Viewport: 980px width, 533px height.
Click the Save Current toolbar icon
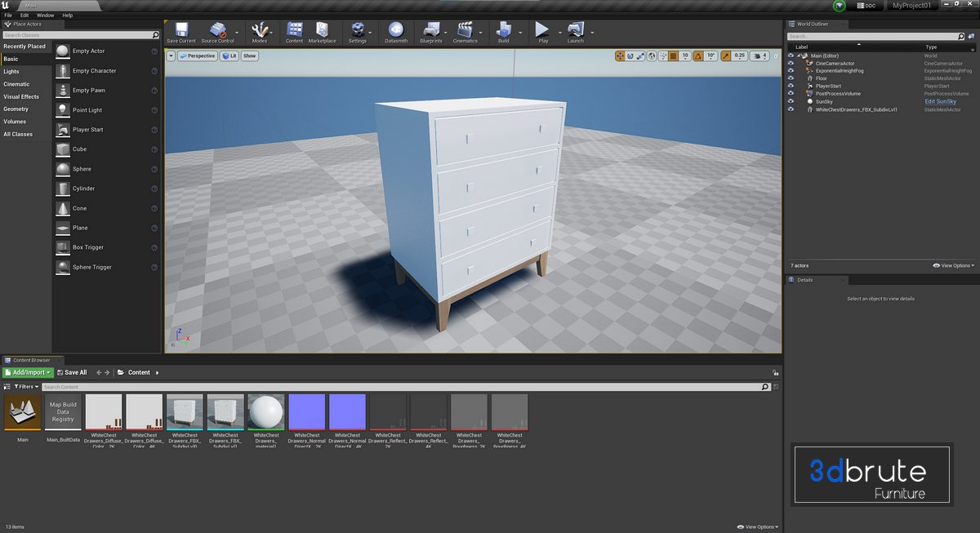point(180,31)
